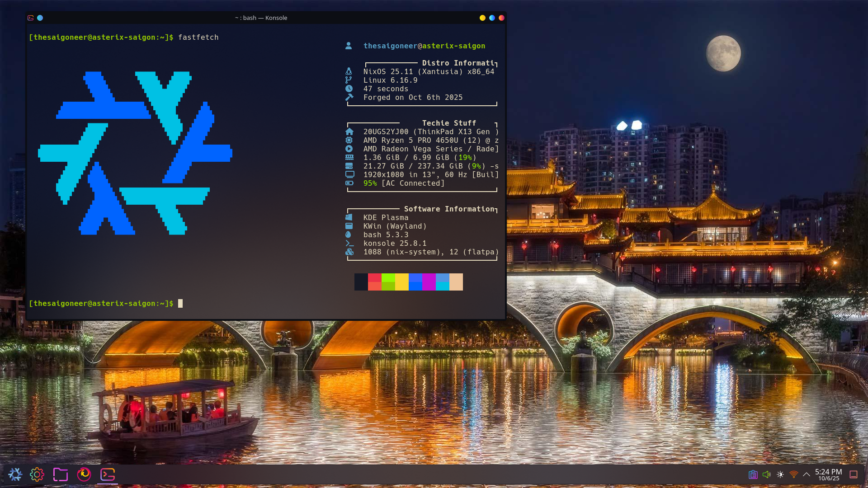
Task: Open brightness settings in the system tray
Action: [780, 474]
